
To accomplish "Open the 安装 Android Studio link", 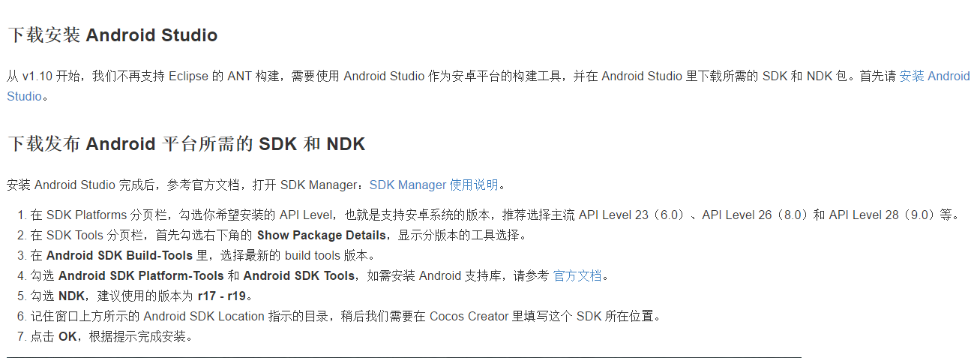I will coord(934,77).
